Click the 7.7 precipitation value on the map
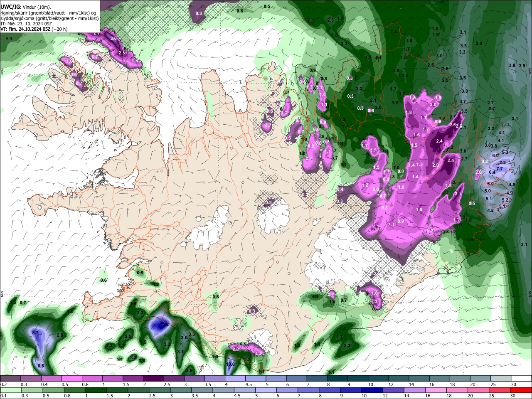Screen dimensions: 532x399 tap(500, 169)
